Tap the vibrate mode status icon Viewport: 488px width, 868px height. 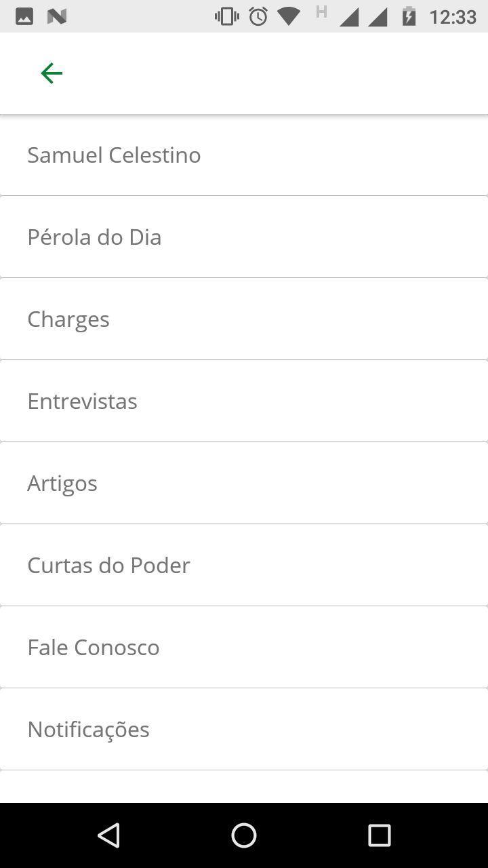[226, 16]
